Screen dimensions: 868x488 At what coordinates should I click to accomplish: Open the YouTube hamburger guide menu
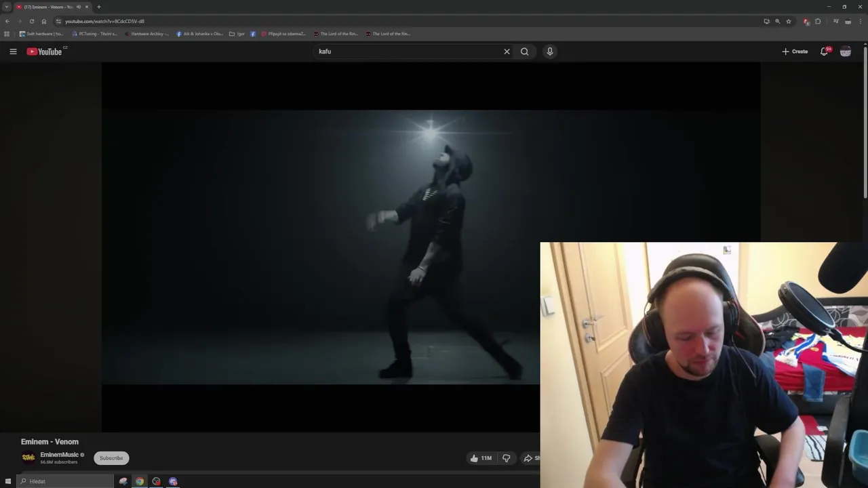(13, 52)
